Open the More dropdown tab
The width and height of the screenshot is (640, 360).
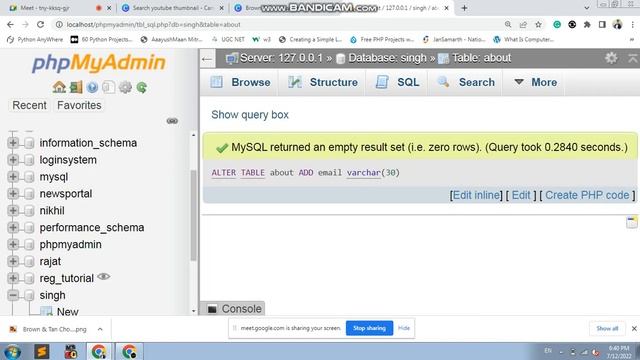[x=535, y=82]
